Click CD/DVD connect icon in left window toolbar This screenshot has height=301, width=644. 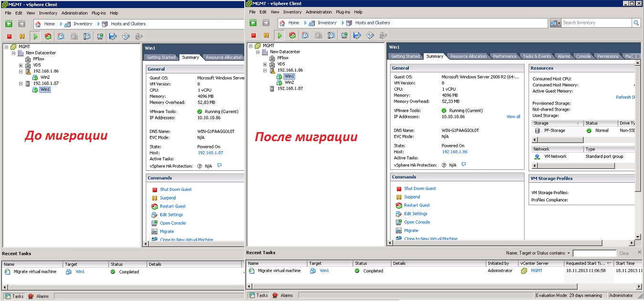click(126, 36)
